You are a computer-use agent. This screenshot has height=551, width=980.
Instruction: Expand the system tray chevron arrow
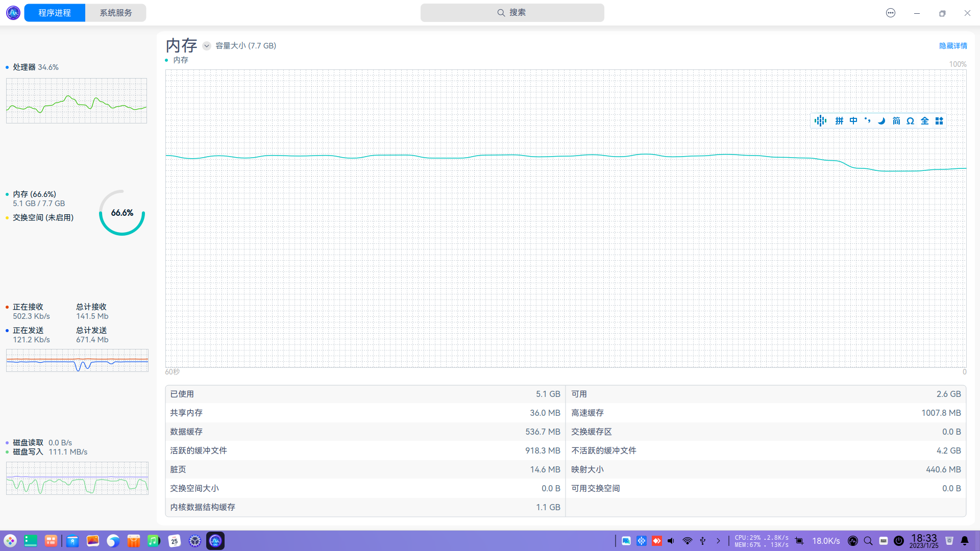pyautogui.click(x=718, y=541)
